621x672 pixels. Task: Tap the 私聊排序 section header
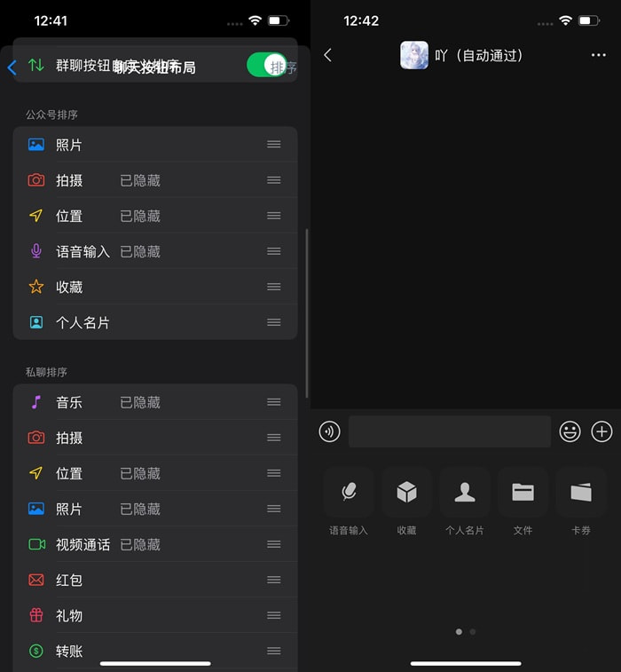pyautogui.click(x=46, y=372)
